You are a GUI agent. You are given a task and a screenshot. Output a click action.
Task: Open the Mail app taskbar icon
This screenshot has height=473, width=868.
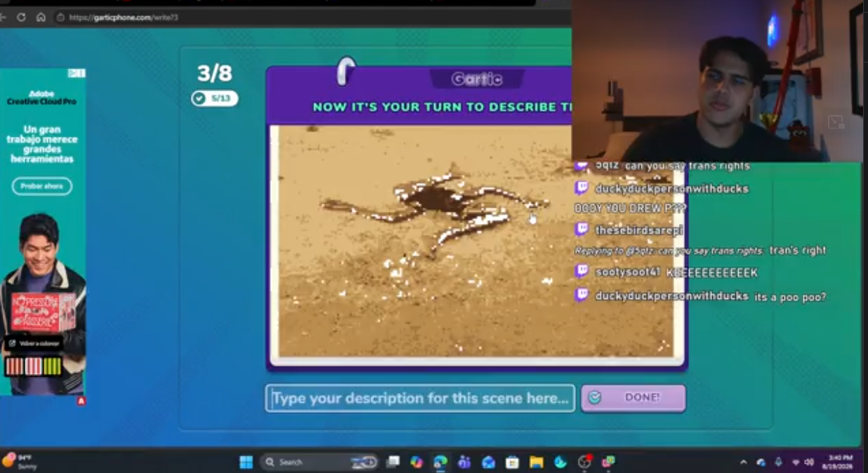(x=488, y=462)
